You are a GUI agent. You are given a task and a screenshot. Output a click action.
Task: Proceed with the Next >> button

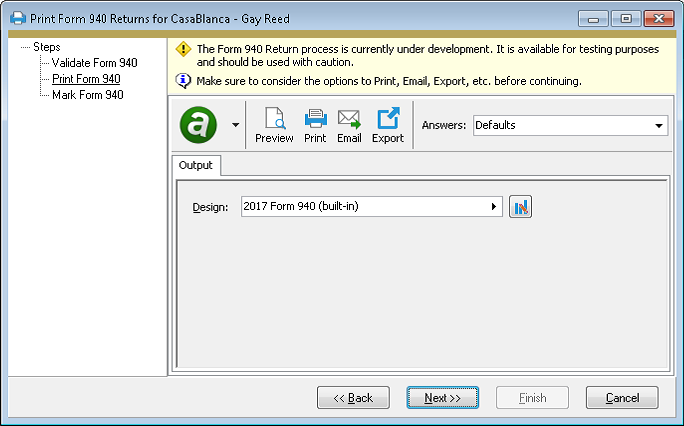(x=443, y=398)
